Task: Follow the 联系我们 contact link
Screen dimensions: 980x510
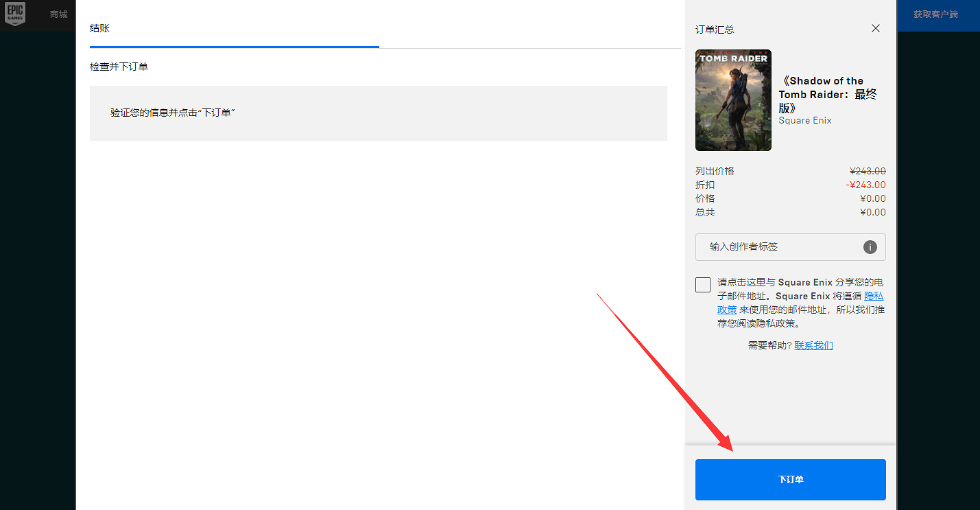Action: point(813,345)
